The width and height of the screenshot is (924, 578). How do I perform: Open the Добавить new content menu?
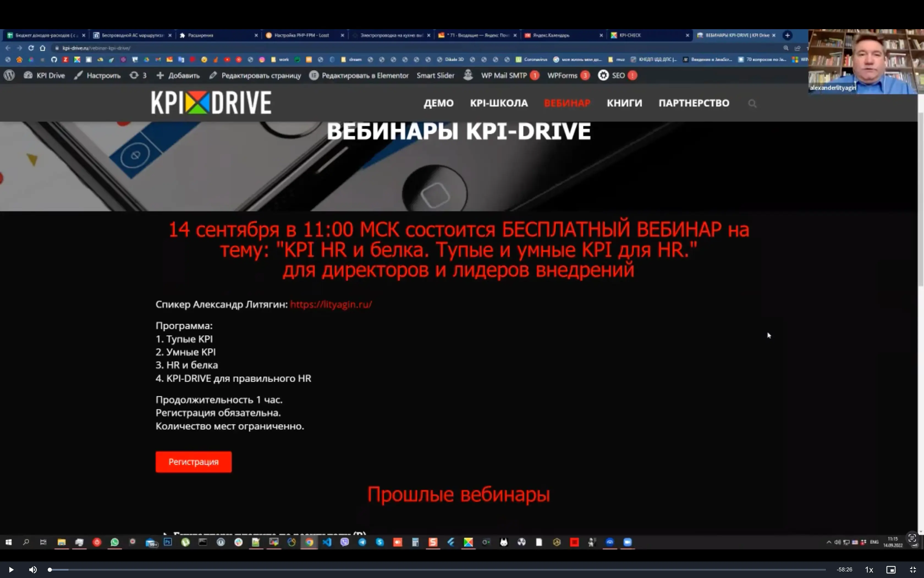178,75
